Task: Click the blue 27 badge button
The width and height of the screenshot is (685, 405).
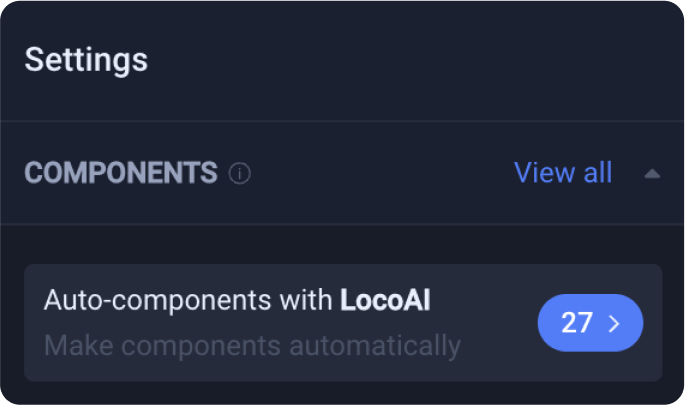Action: (x=590, y=323)
